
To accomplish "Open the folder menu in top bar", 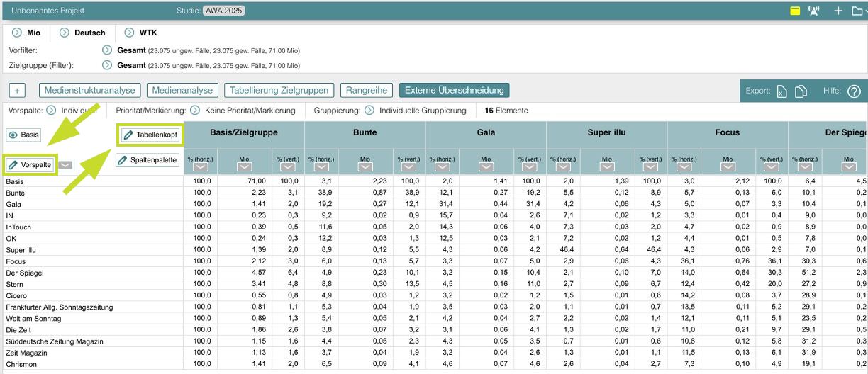I will pos(858,11).
